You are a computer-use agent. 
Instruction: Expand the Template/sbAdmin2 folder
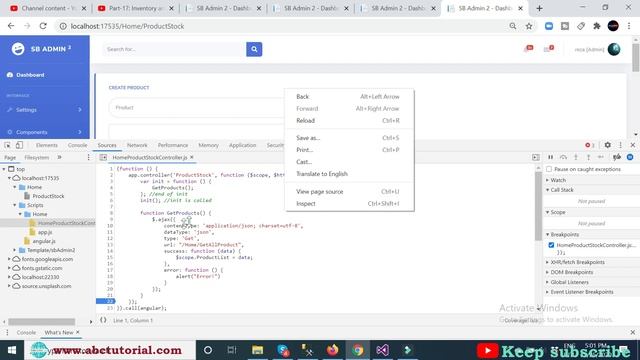15,250
